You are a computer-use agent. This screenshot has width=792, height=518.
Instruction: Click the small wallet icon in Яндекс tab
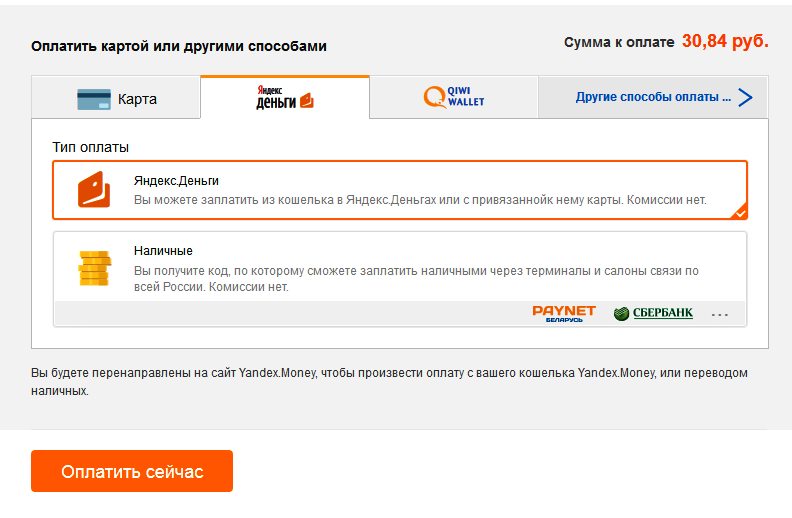click(307, 100)
